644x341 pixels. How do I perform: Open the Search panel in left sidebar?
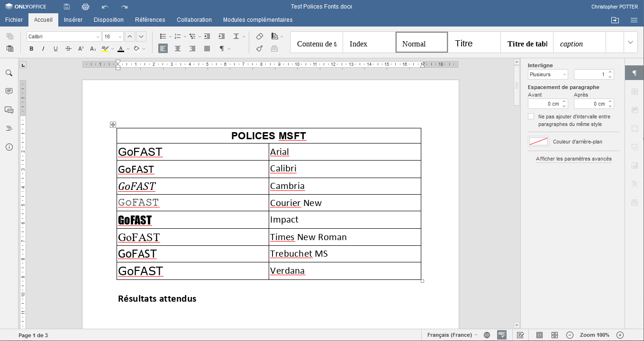coord(9,73)
